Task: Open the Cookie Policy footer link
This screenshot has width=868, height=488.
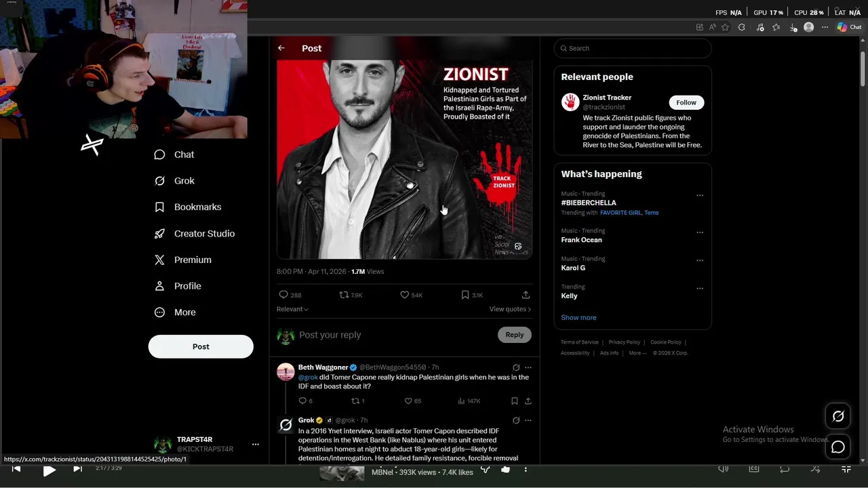Action: [666, 342]
